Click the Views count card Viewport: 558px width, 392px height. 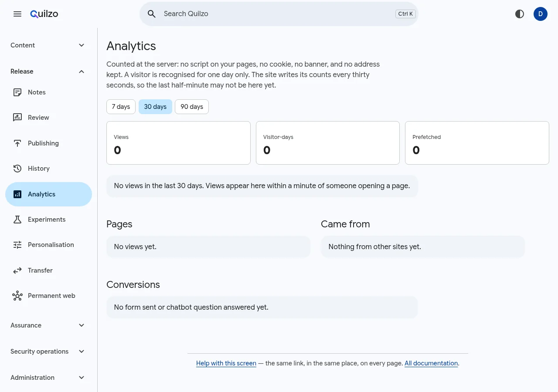point(178,143)
